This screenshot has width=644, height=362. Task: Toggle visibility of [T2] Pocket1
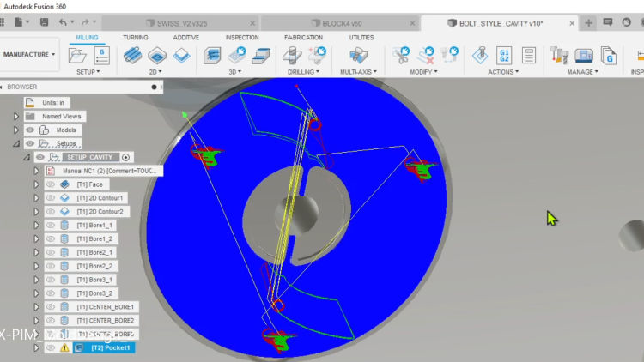pos(51,348)
